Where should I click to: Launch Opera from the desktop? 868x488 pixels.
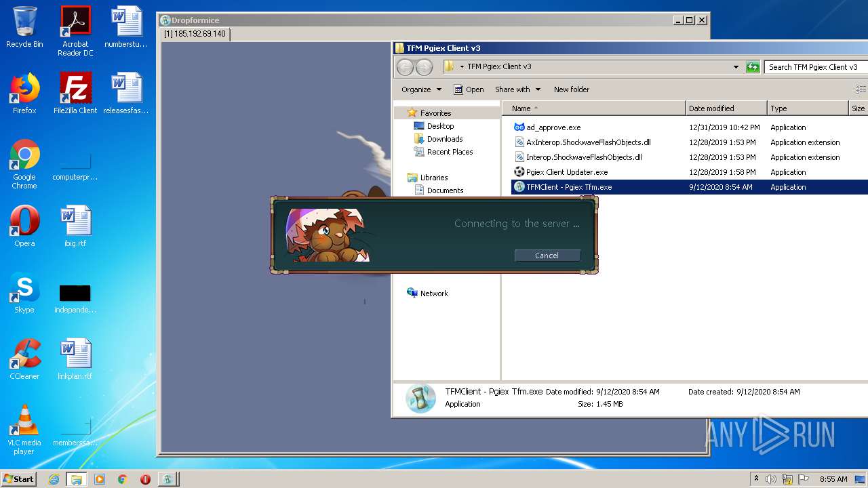pos(24,226)
